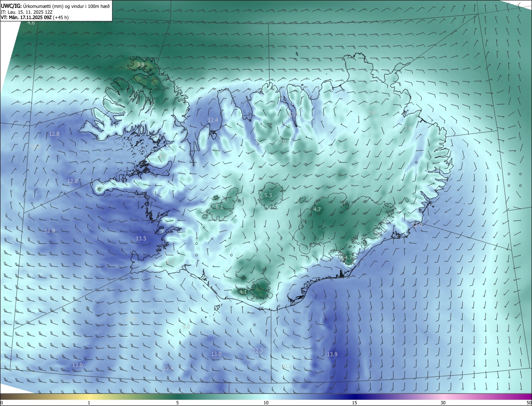Viewport: 532px width, 406px height.
Task: Click the '1' tick label on the colour scale
Action: click(x=89, y=403)
